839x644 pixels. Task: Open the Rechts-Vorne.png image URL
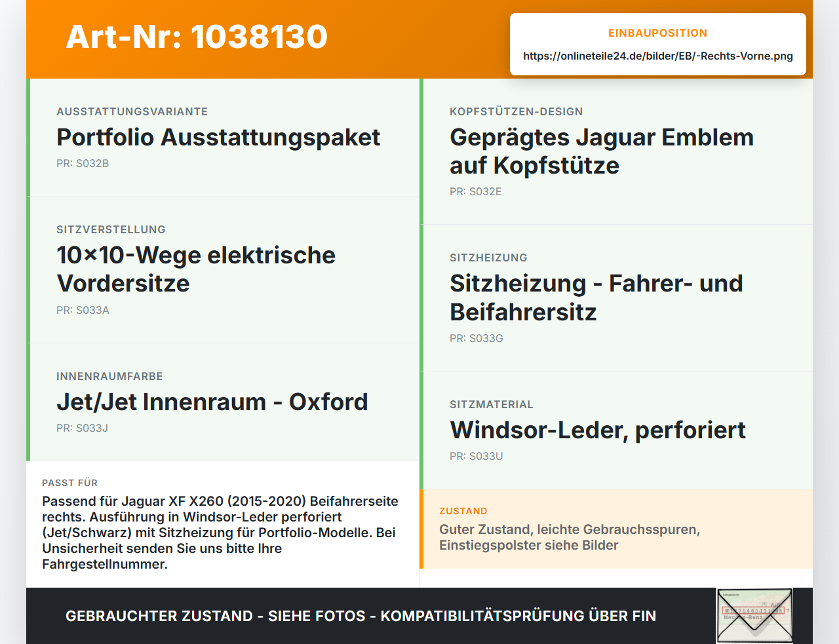pos(658,56)
